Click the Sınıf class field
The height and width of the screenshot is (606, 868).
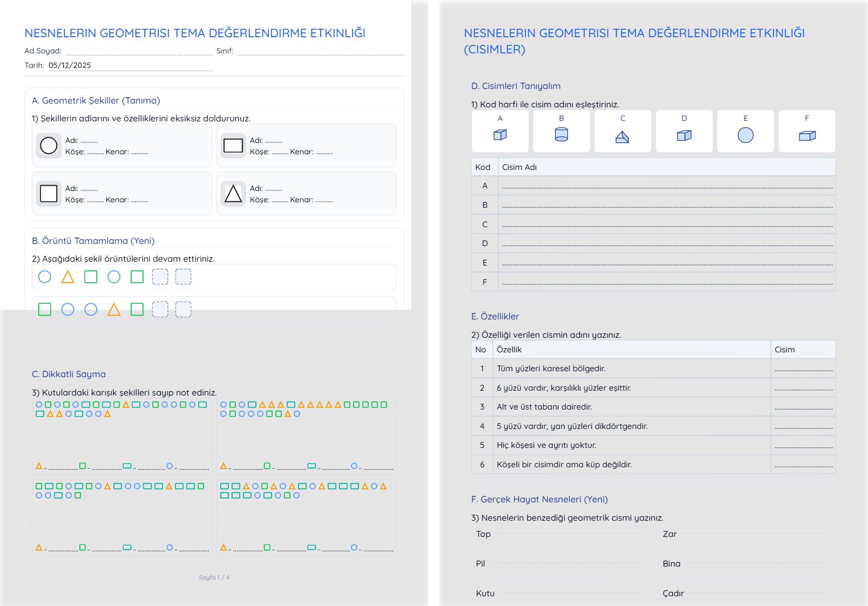pos(321,51)
